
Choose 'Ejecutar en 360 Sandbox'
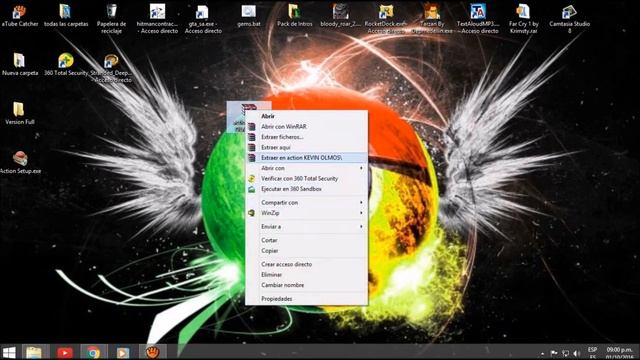(306, 189)
